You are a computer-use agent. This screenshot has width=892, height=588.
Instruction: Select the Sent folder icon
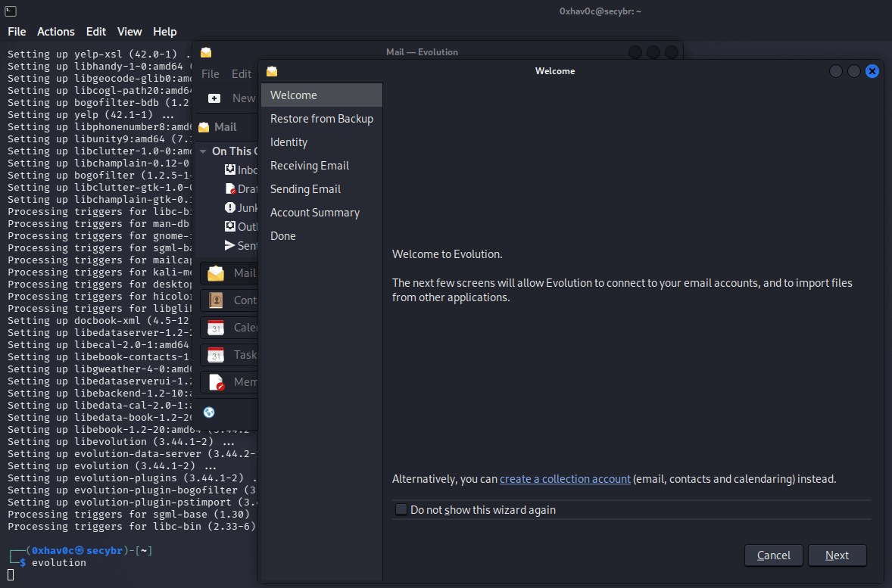point(230,245)
